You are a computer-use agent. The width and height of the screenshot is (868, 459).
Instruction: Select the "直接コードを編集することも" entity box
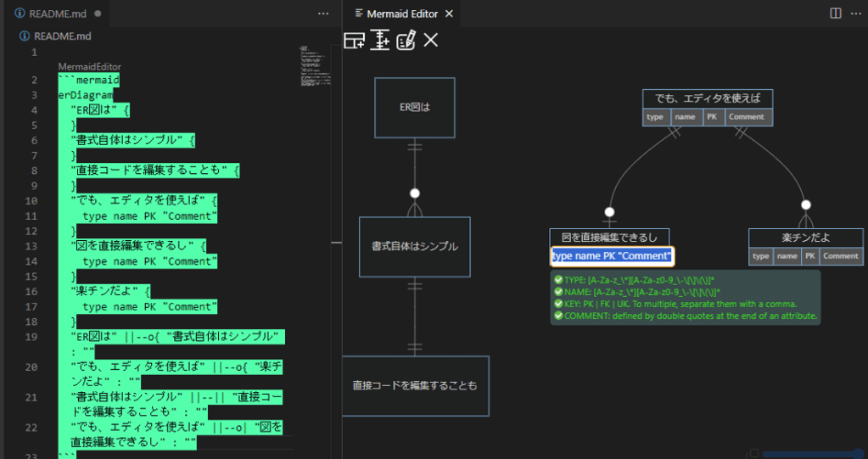pyautogui.click(x=415, y=385)
